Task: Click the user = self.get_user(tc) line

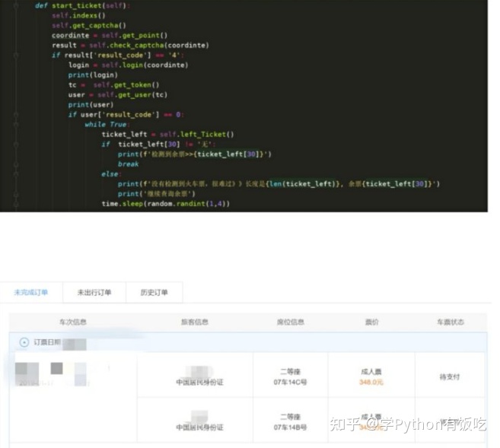Action: point(118,94)
